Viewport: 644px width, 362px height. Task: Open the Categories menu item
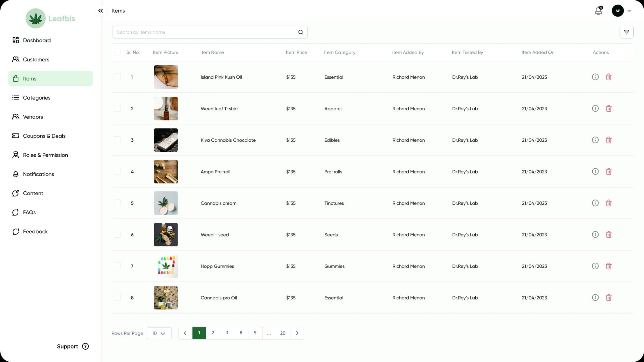coord(37,97)
